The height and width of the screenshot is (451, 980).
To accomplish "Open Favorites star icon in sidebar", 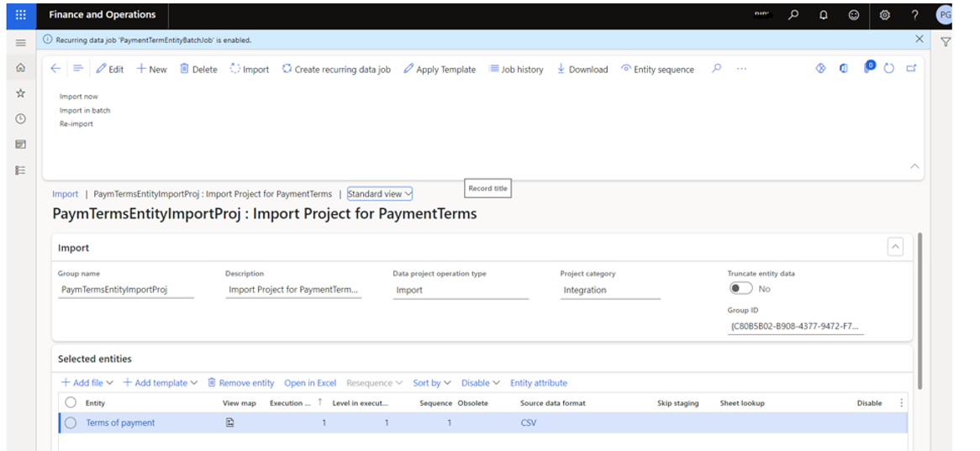I will (21, 93).
